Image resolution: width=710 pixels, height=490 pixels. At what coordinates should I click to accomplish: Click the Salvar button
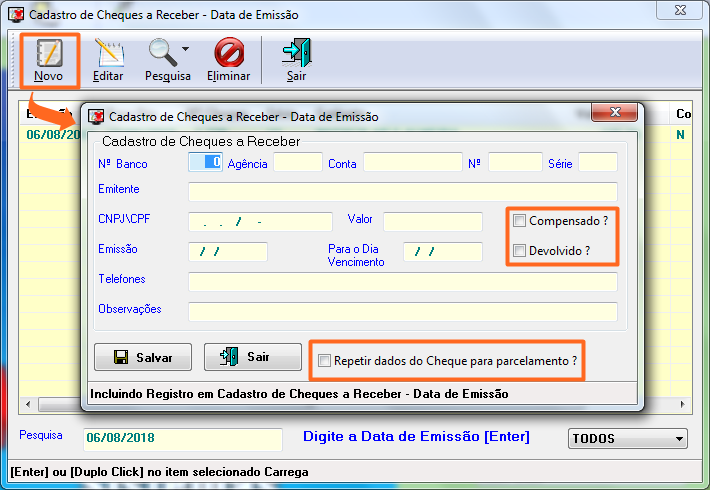coord(143,357)
